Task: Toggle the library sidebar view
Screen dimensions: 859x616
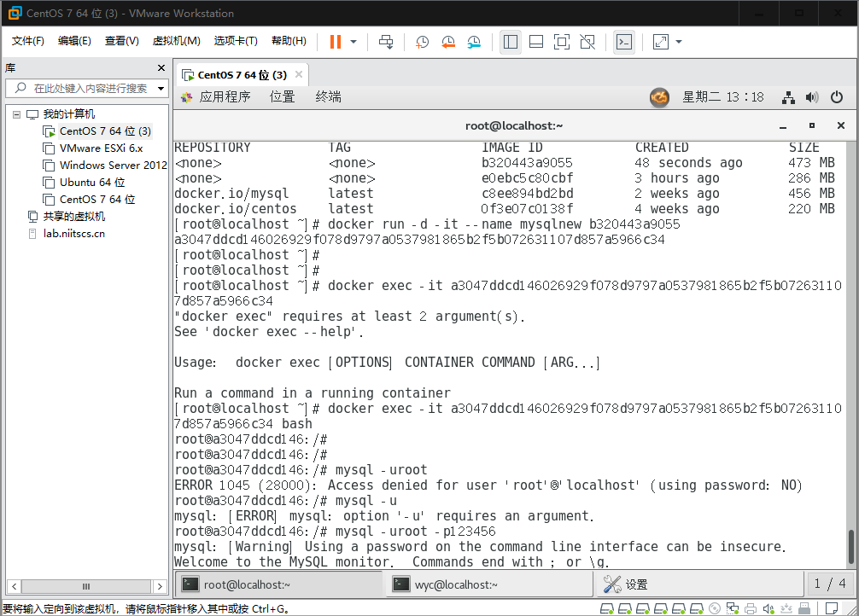Action: (x=511, y=42)
